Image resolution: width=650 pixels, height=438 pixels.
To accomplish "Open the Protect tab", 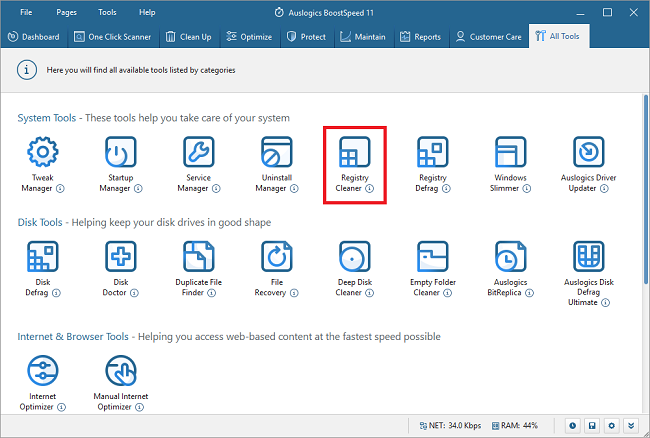I will pos(307,37).
